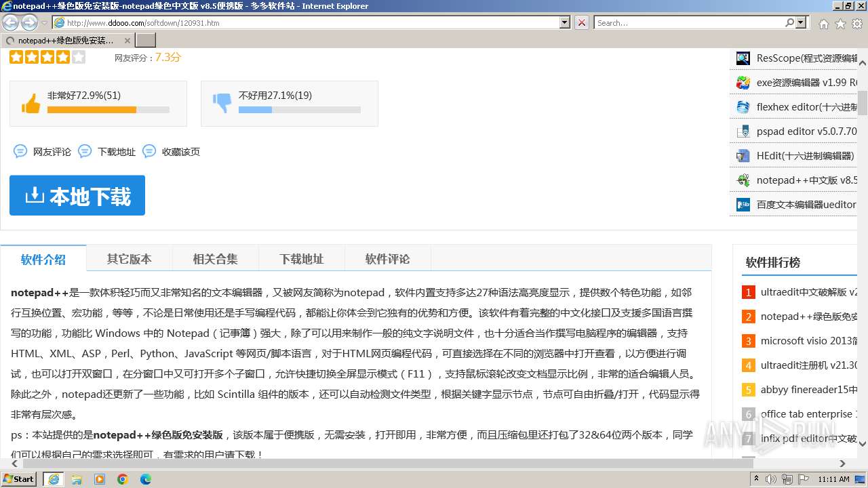Open the ultraedit注册机 ranking link
Screen dimensions: 868x488
click(x=809, y=365)
